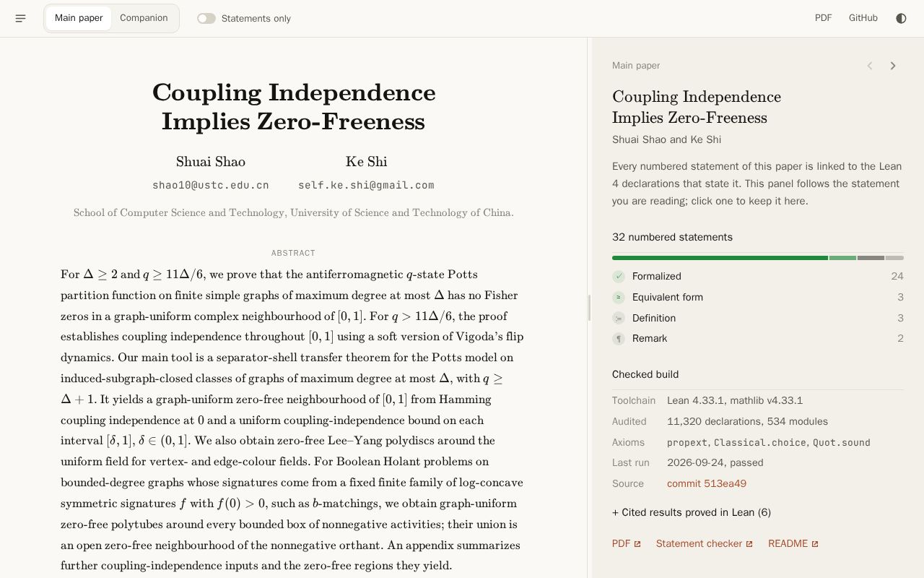Click email shao10@ustc.edu.cn
This screenshot has width=924, height=578.
coord(211,185)
